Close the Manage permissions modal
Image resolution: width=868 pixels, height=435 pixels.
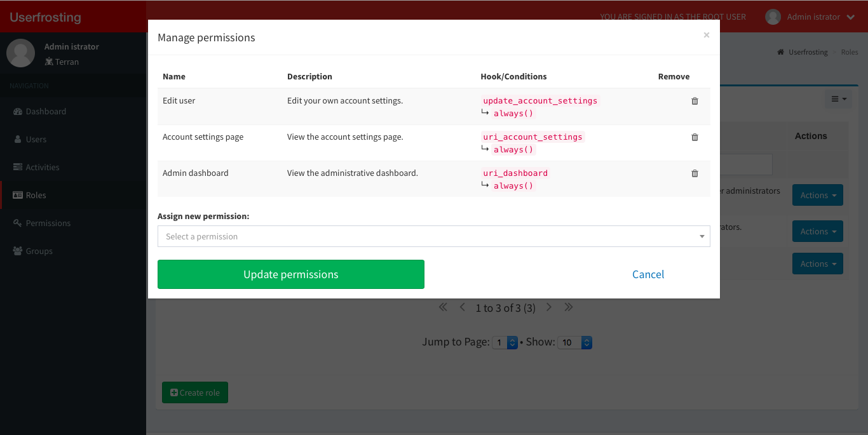706,35
